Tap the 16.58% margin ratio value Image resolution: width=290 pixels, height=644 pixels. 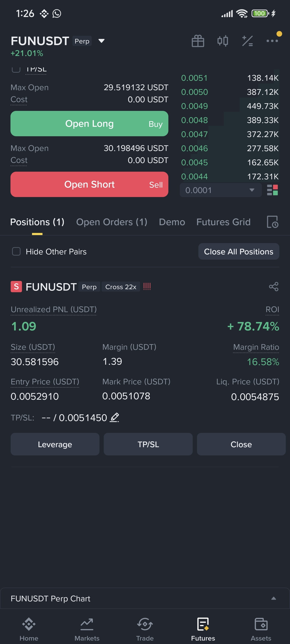[263, 362]
